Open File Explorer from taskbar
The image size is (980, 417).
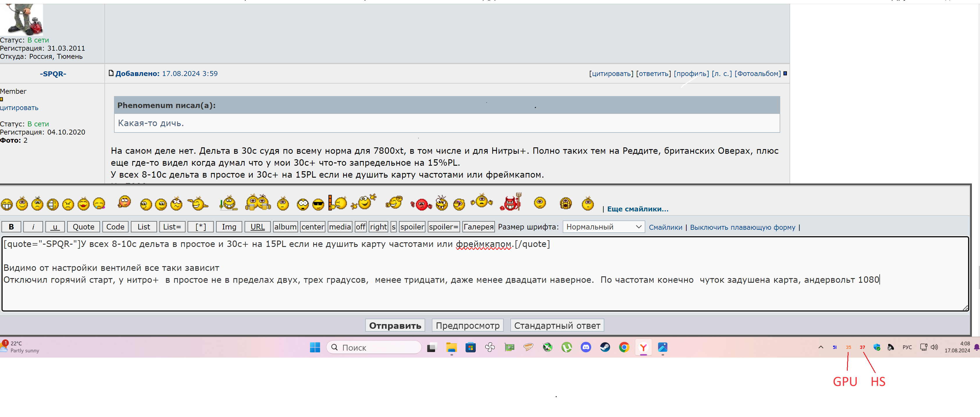(451, 347)
